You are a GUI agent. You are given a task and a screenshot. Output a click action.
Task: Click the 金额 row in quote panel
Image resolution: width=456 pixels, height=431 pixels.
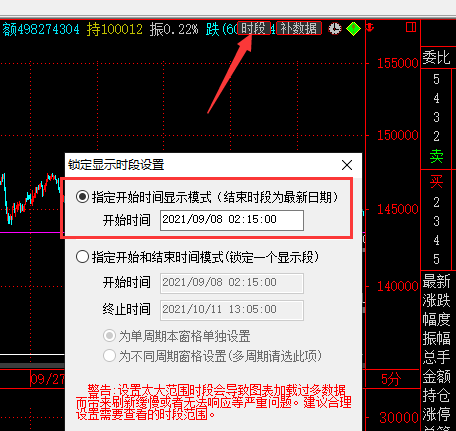(436, 376)
